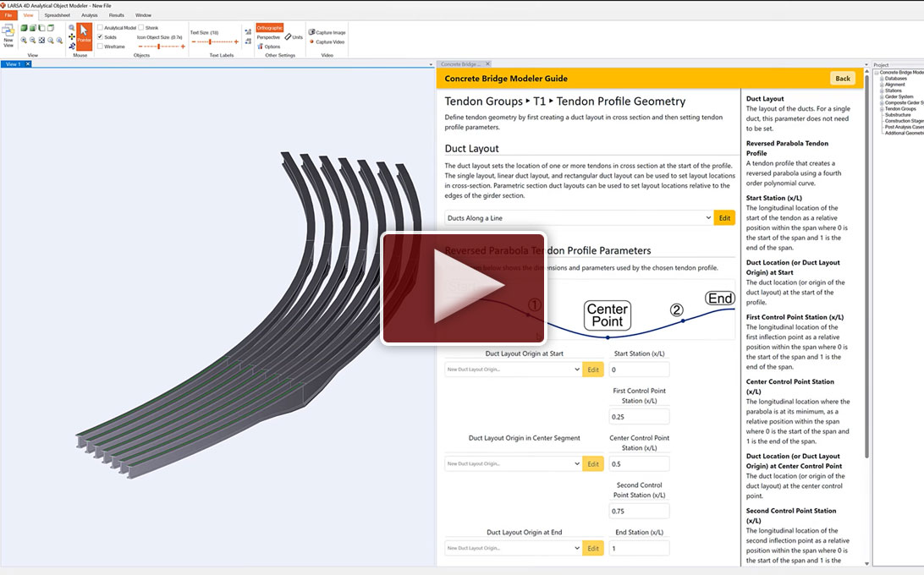
Task: Select the third outlined cube view icon
Action: (x=41, y=28)
